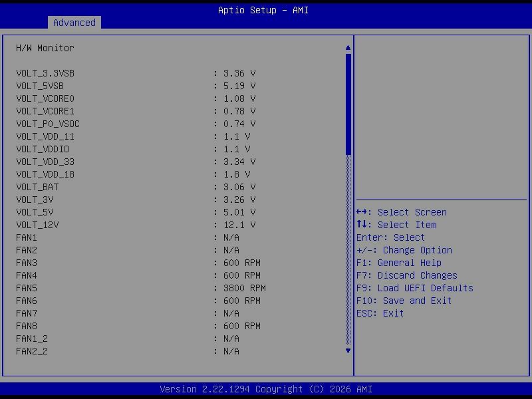This screenshot has width=532, height=399.
Task: Click the FAN3 600 RPM value
Action: [x=242, y=263]
